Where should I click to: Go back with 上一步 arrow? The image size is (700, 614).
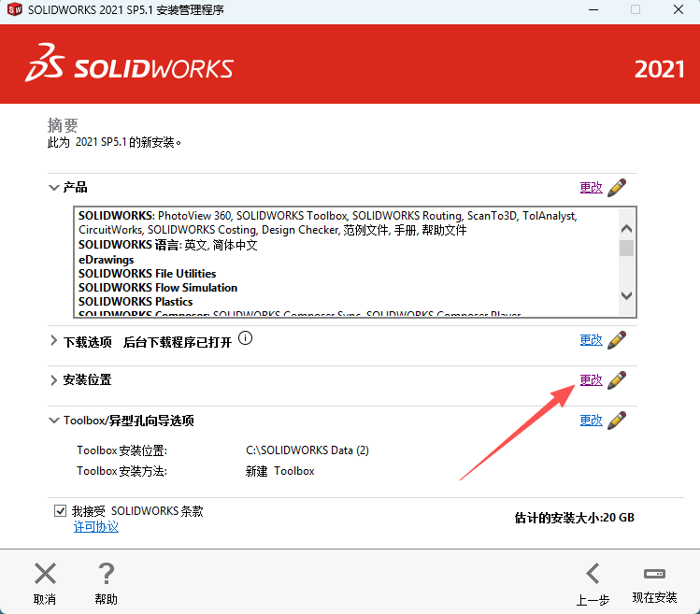[x=593, y=574]
